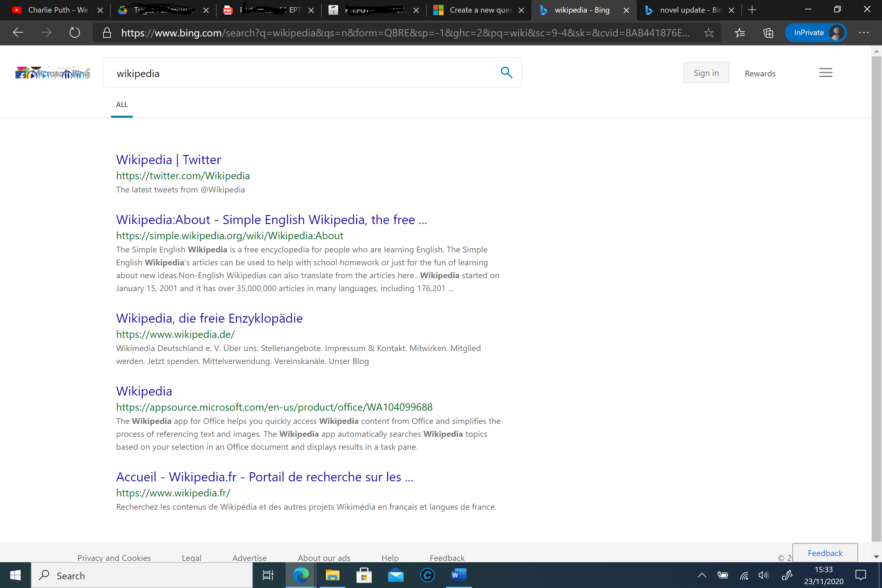This screenshot has width=882, height=588.
Task: Click the File Explorer taskbar icon
Action: pos(333,575)
